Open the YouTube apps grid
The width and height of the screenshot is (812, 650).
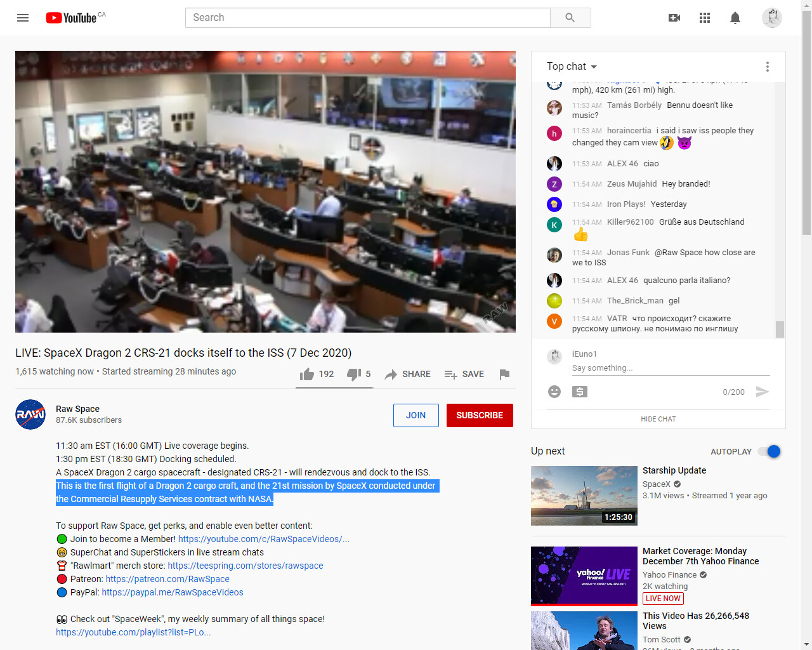pyautogui.click(x=705, y=18)
